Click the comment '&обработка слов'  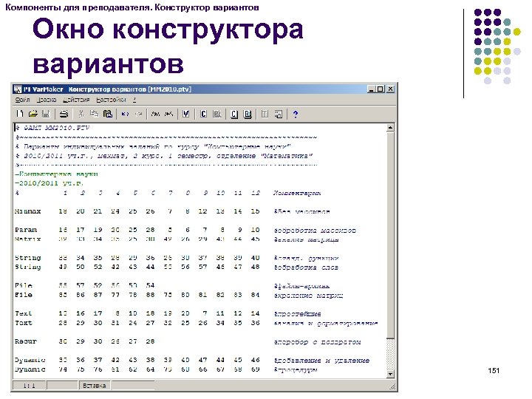click(x=306, y=267)
